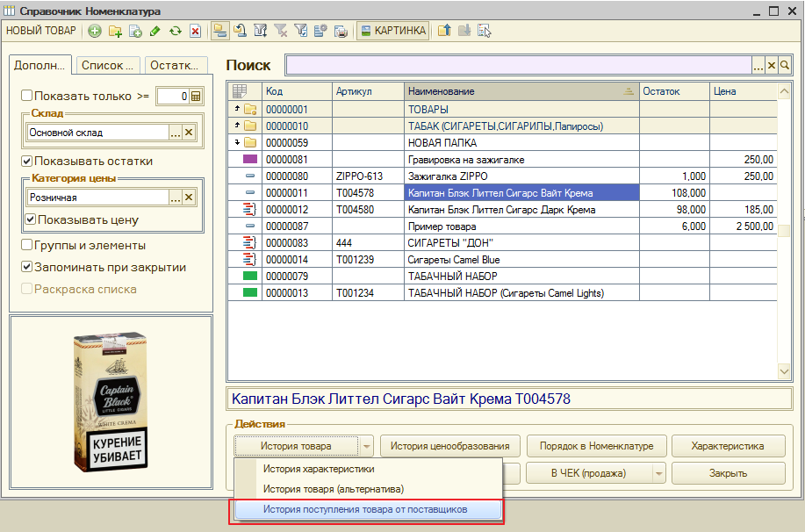Viewport: 805px width, 532px height.
Task: Sort by Наименование column header
Action: click(521, 91)
